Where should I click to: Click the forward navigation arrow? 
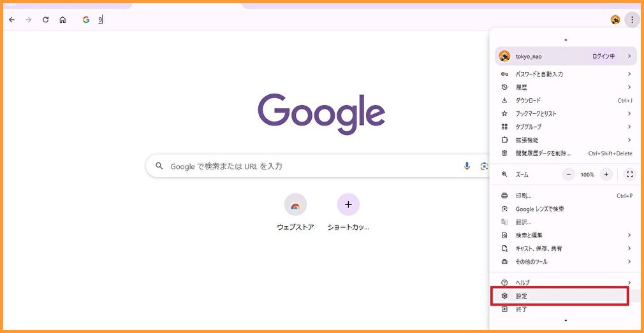pos(28,20)
